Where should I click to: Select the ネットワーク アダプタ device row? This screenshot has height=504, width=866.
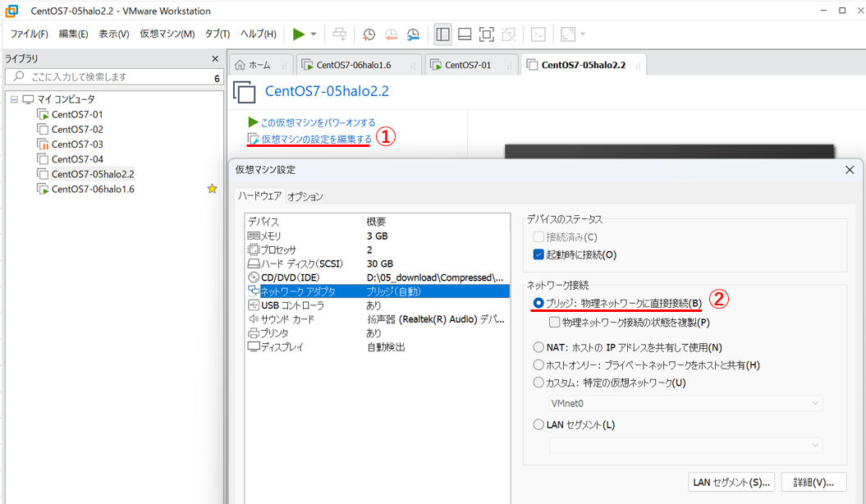pos(378,291)
